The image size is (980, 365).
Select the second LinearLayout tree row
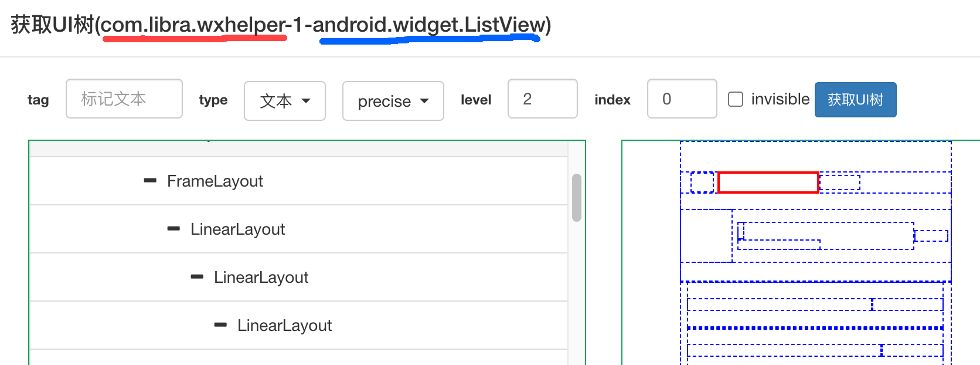(x=261, y=277)
